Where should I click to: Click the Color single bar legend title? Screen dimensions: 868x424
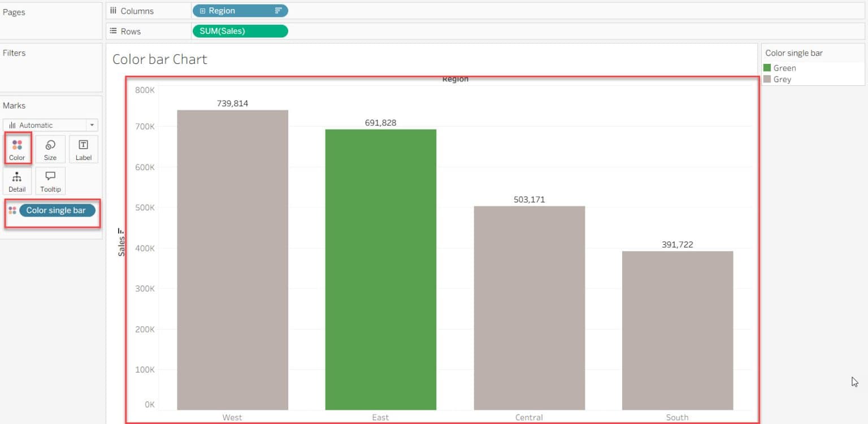tap(794, 53)
